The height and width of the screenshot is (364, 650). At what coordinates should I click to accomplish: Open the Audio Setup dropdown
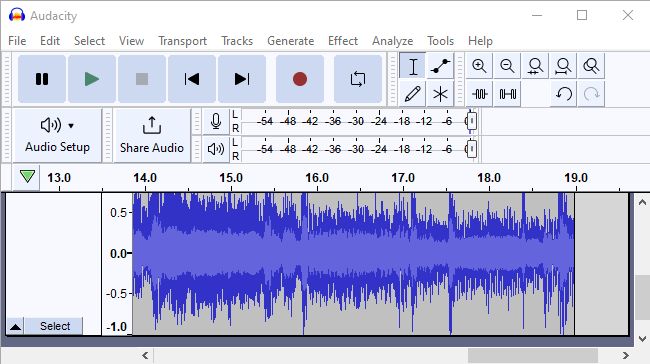click(58, 135)
